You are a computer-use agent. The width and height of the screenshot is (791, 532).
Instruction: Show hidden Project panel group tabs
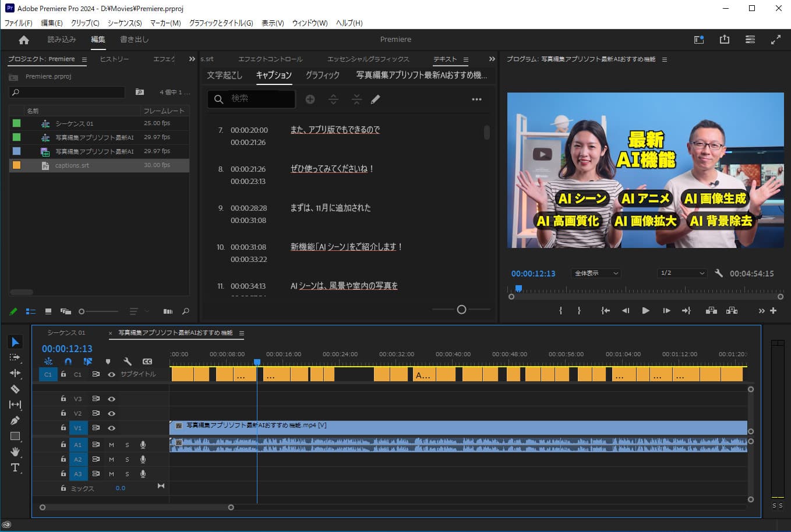192,59
